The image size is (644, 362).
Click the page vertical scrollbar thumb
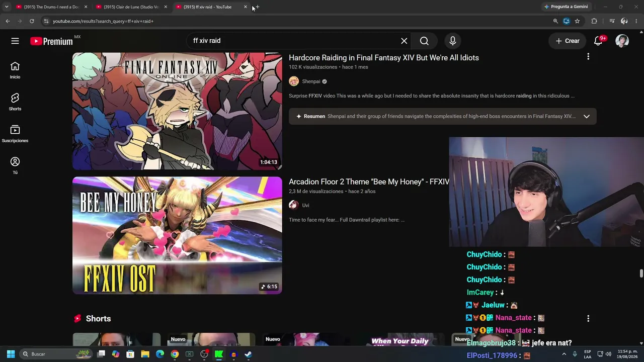tap(641, 274)
